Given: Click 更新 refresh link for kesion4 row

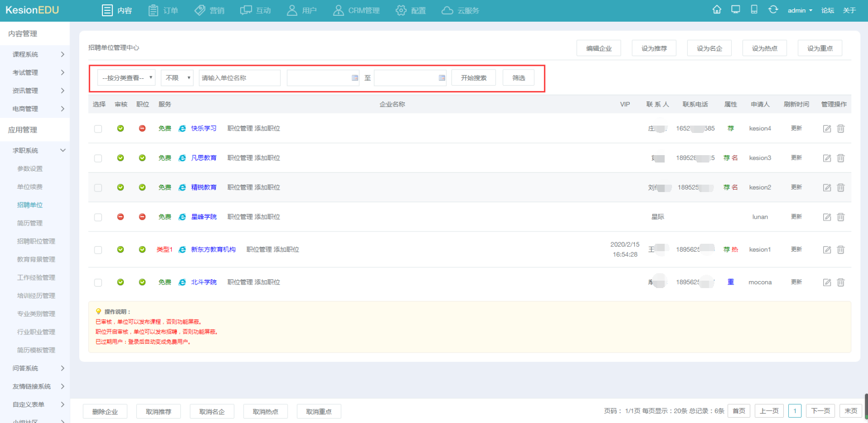Looking at the screenshot, I should (796, 129).
